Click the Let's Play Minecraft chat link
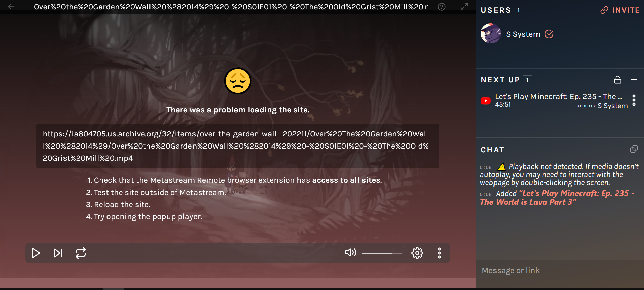This screenshot has width=644, height=290. pos(557,198)
